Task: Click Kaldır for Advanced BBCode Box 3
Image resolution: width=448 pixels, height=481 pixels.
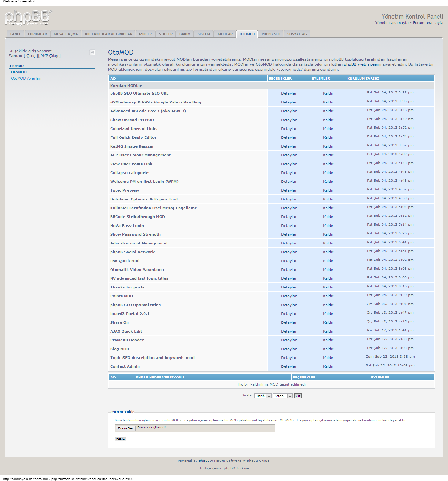Action: [x=328, y=111]
